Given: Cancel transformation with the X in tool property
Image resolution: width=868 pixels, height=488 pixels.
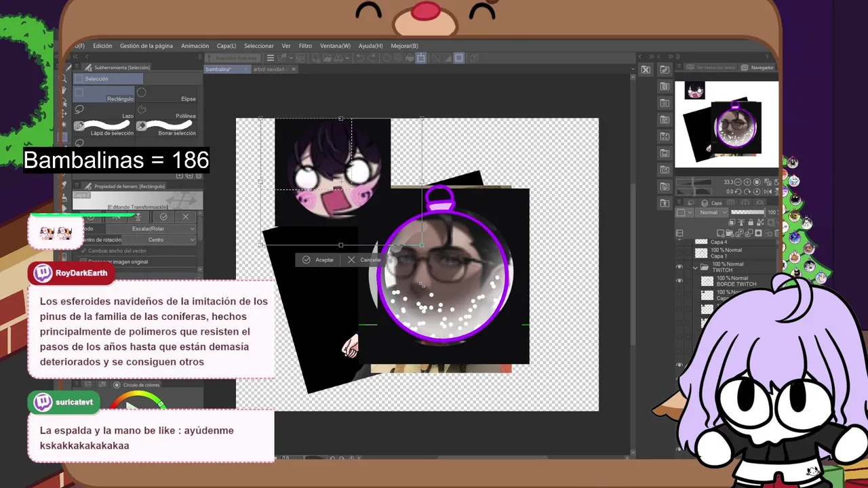Looking at the screenshot, I should pos(186,217).
